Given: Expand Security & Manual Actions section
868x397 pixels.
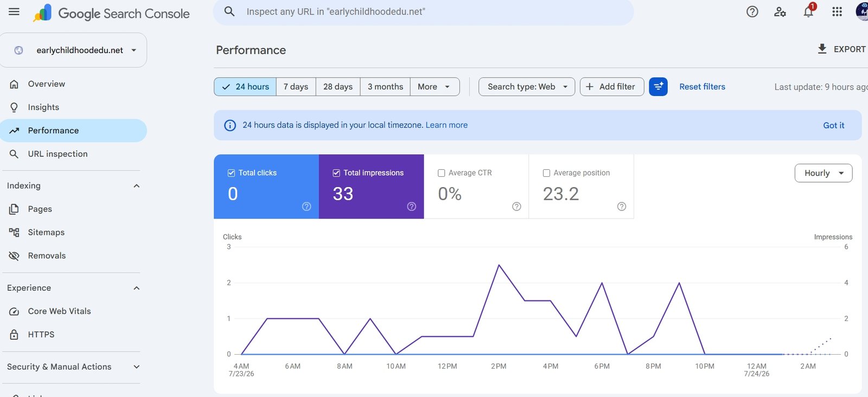Looking at the screenshot, I should [x=137, y=367].
